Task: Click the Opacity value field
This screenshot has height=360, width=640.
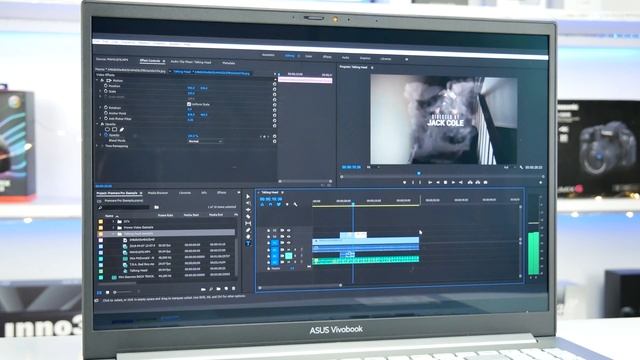Action: [193, 136]
